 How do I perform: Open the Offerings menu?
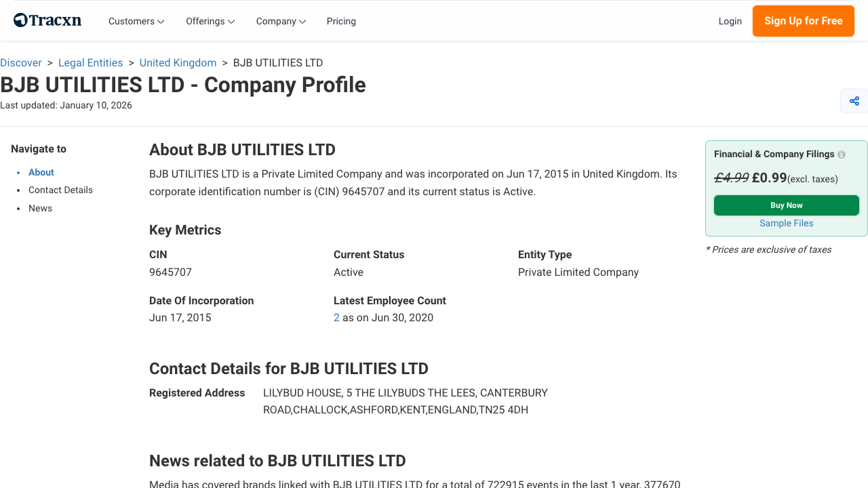coord(210,21)
